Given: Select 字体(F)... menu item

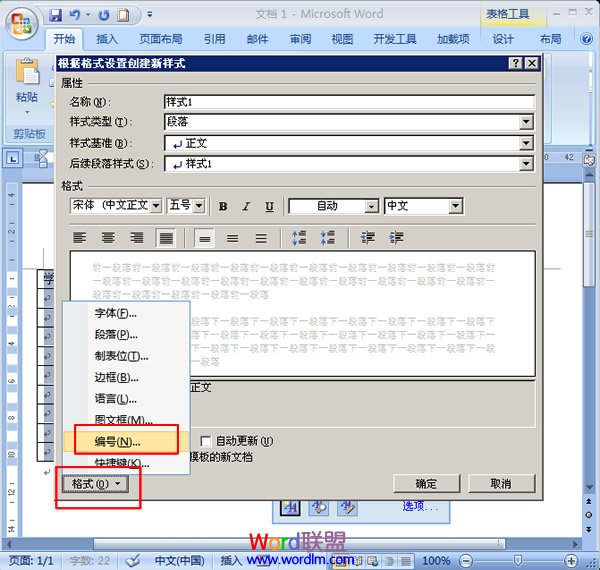Looking at the screenshot, I should click(126, 313).
